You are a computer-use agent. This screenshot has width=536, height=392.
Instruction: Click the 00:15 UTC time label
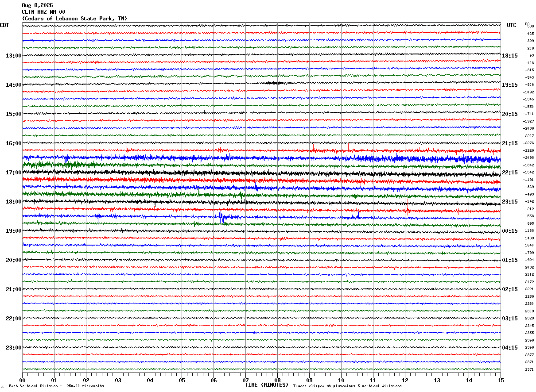(510, 231)
